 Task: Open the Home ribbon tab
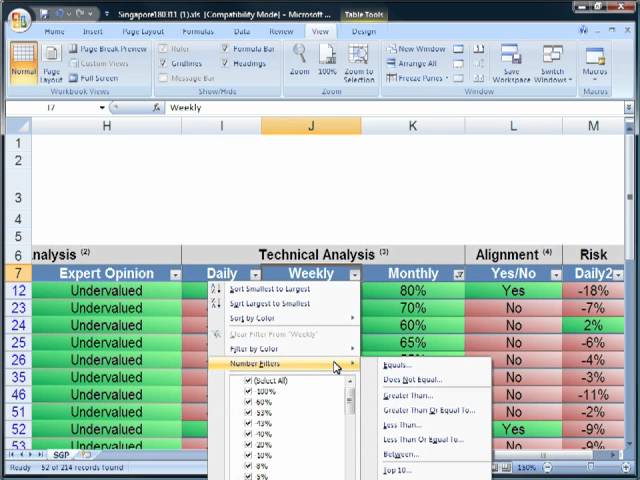(x=54, y=31)
